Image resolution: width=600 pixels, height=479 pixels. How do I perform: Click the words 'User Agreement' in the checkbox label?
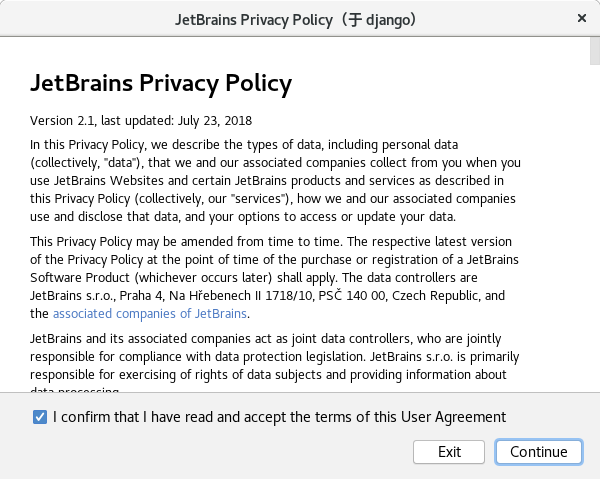(453, 417)
